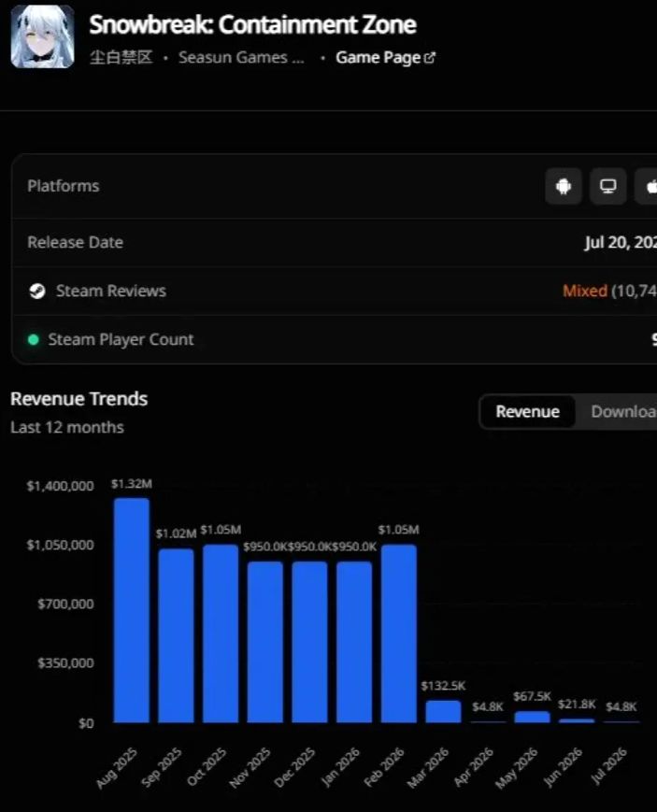Click the Chinese title 尘白禁区
This screenshot has width=657, height=812.
[121, 57]
